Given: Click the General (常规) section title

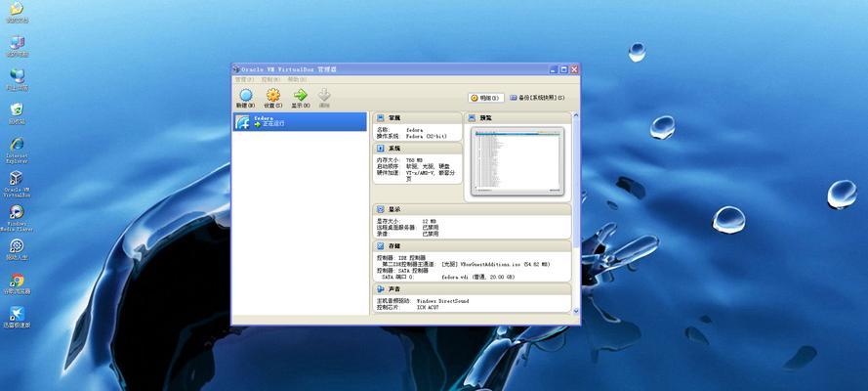Looking at the screenshot, I should [394, 118].
